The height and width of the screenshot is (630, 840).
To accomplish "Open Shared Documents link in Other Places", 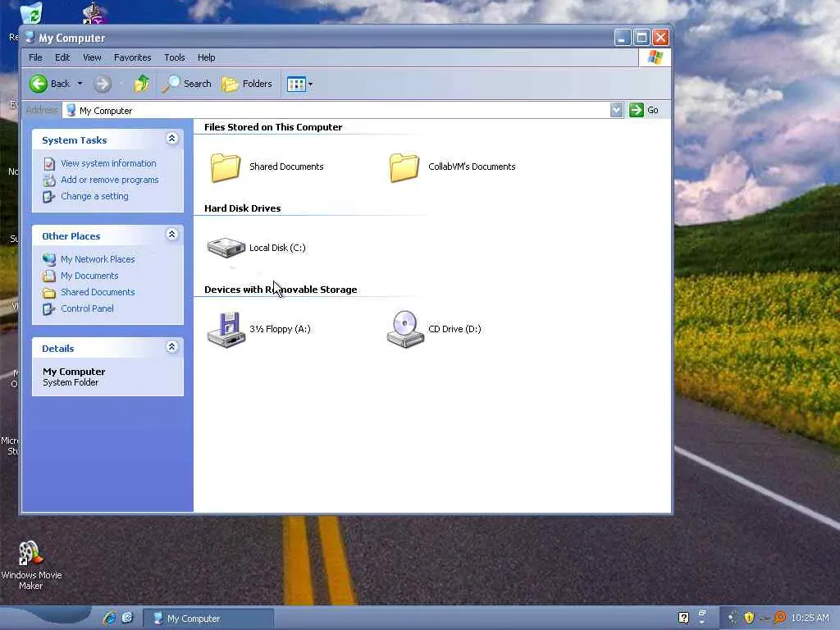I will (x=98, y=292).
